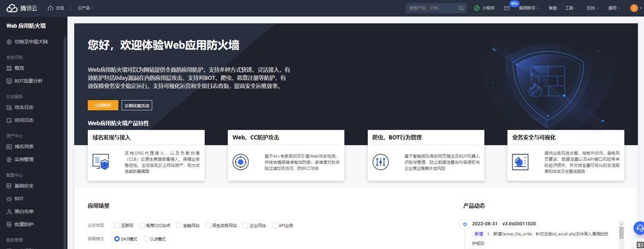This screenshot has height=249, width=644.
Task: Check the 民生政务网站 checkbox
Action: coord(208,225)
